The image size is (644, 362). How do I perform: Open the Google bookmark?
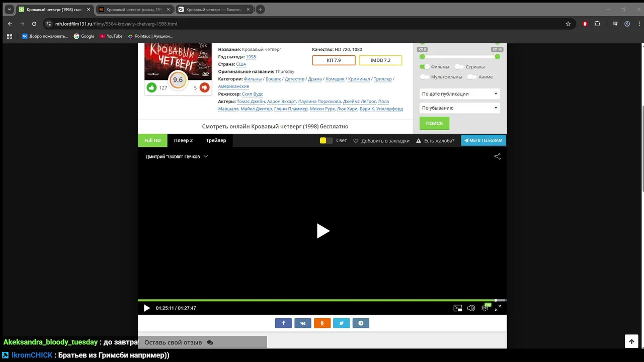84,36
